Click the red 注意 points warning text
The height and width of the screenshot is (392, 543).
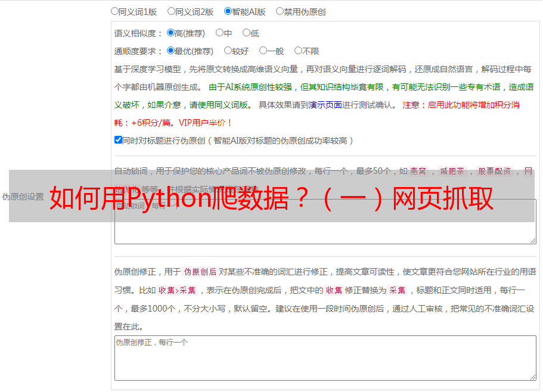317,114
